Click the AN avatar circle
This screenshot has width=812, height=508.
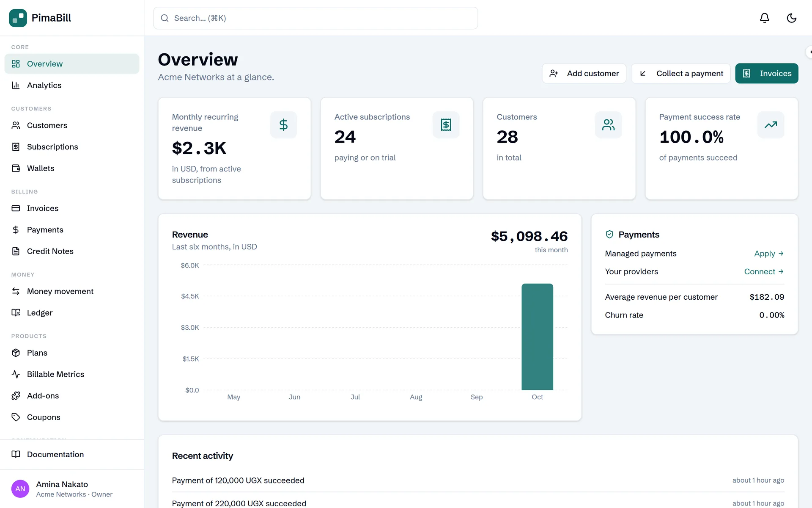click(x=20, y=489)
